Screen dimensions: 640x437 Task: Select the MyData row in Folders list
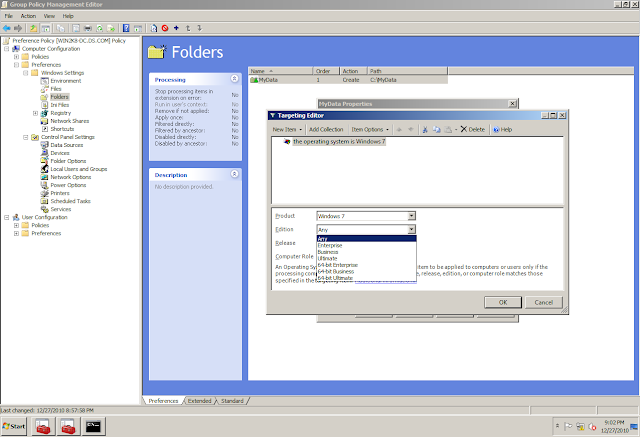coord(348,80)
